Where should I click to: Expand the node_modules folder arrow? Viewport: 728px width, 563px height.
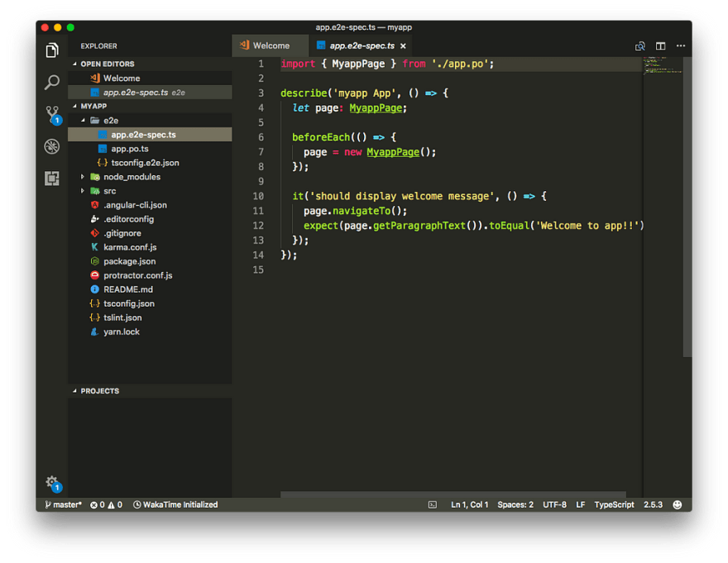tap(83, 177)
